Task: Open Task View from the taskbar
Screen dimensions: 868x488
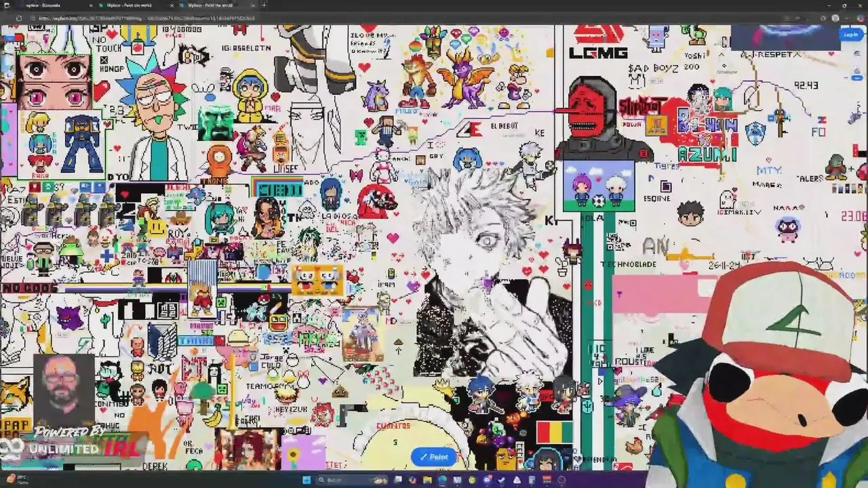Action: pyautogui.click(x=398, y=480)
